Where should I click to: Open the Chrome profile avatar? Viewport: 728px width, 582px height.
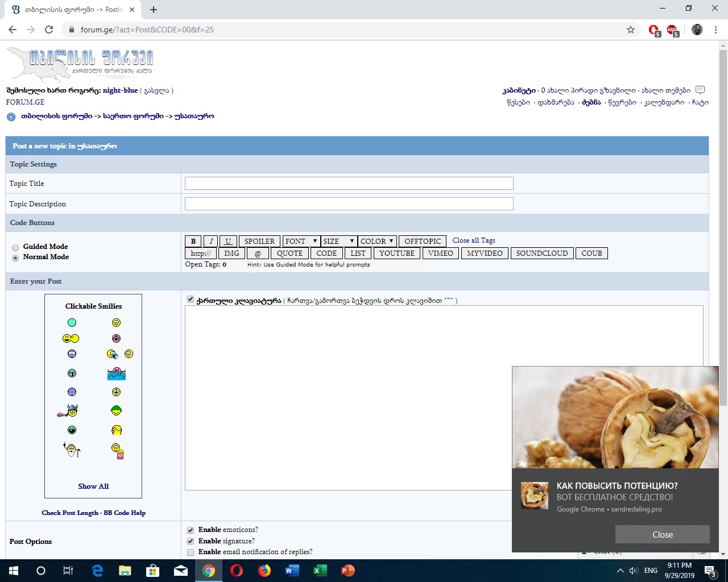[x=697, y=30]
